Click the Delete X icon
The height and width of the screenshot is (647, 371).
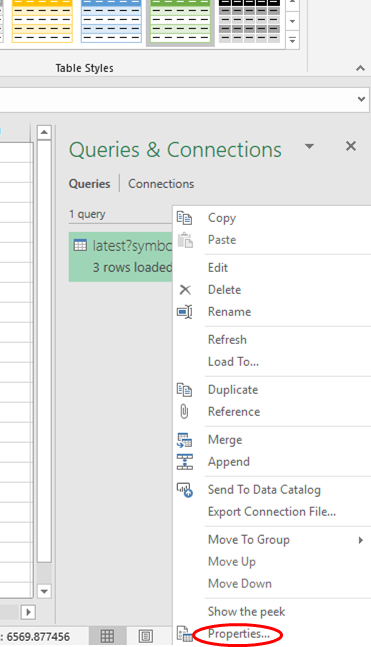point(185,290)
